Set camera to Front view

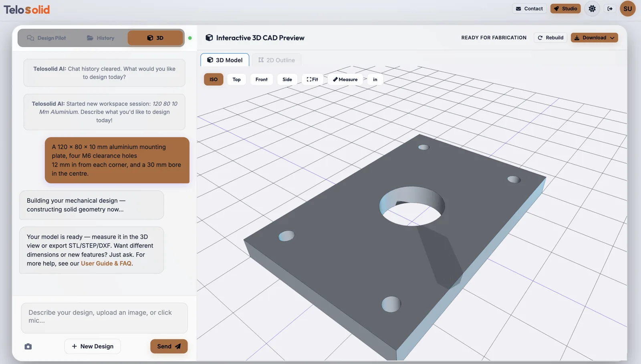click(262, 79)
